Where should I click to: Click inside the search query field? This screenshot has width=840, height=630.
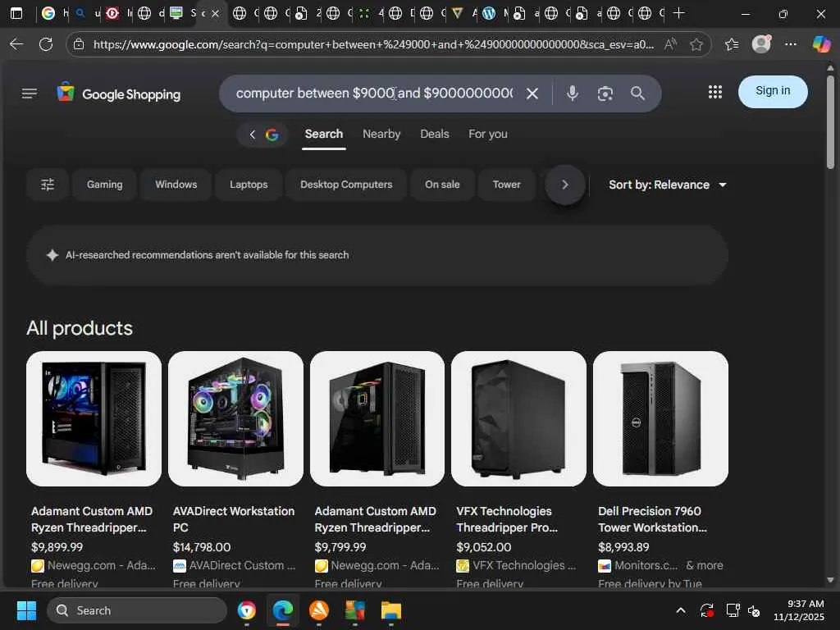click(x=374, y=94)
